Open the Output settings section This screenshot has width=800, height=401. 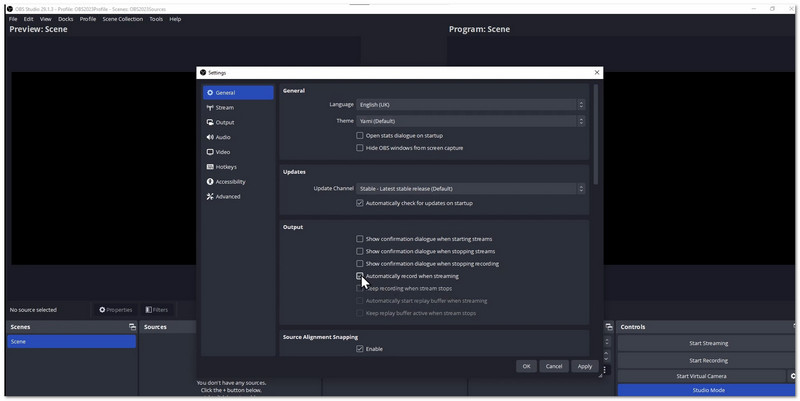[x=224, y=122]
